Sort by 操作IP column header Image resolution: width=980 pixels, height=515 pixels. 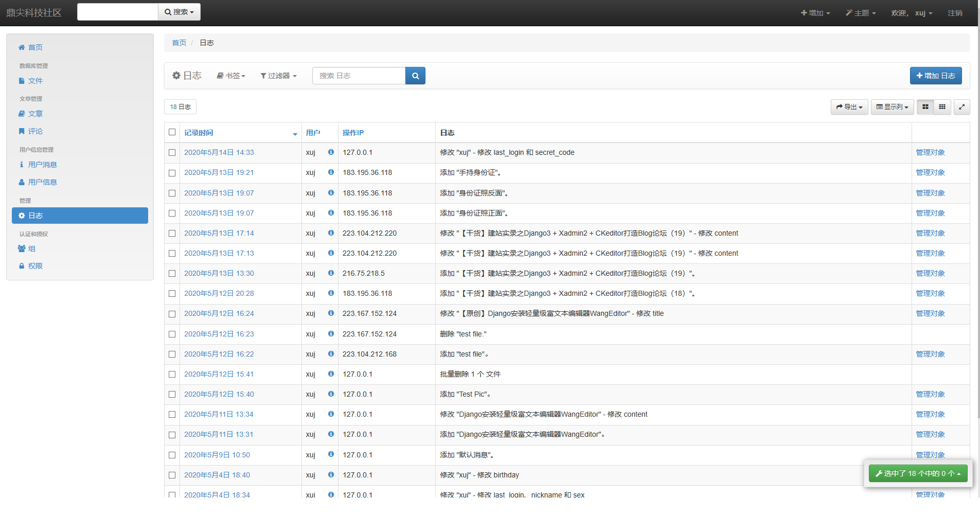tap(353, 133)
